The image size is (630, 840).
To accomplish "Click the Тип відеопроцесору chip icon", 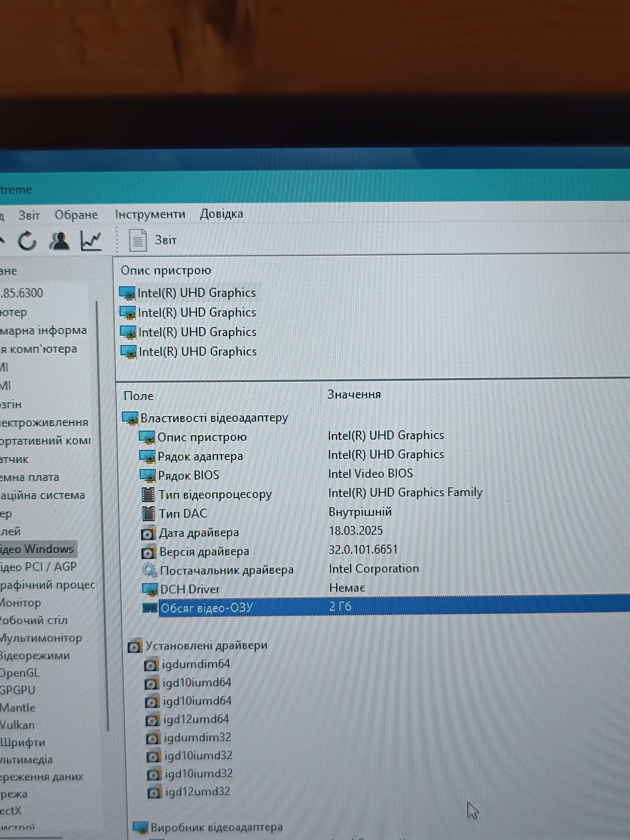I will click(148, 495).
